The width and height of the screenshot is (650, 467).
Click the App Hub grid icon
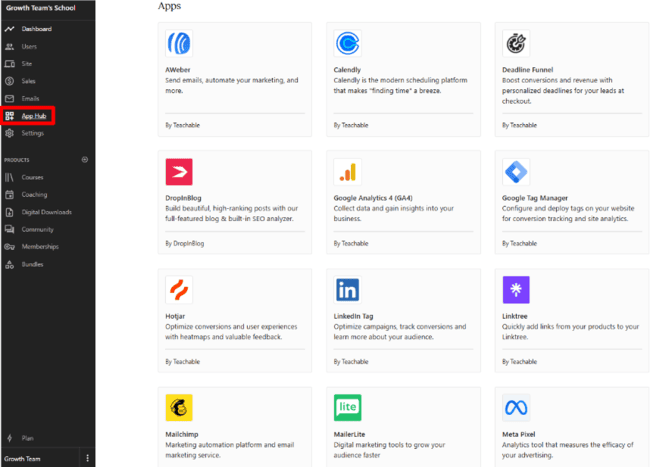(10, 116)
